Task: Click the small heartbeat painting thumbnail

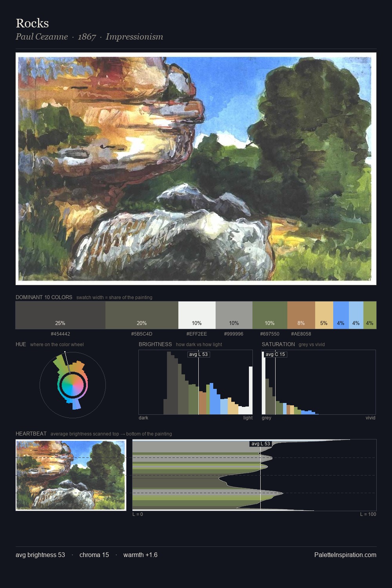Action: coord(71,475)
